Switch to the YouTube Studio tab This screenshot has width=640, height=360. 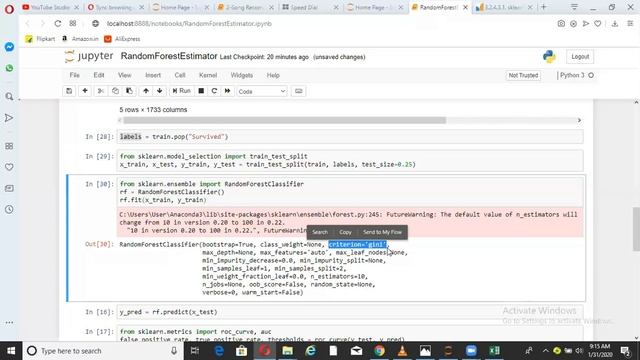[x=51, y=7]
